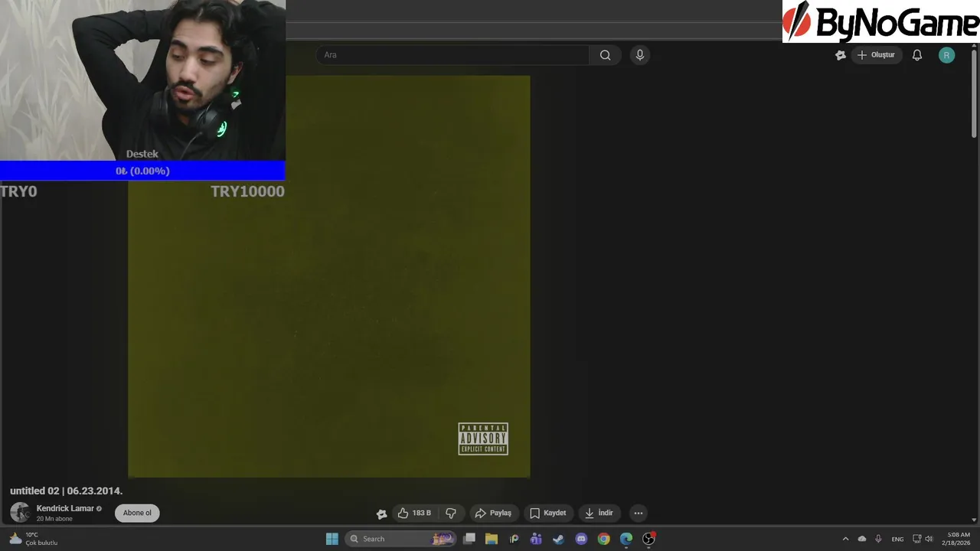The image size is (980, 551).
Task: Switch to Microsoft Edge on the taskbar
Action: 626,539
